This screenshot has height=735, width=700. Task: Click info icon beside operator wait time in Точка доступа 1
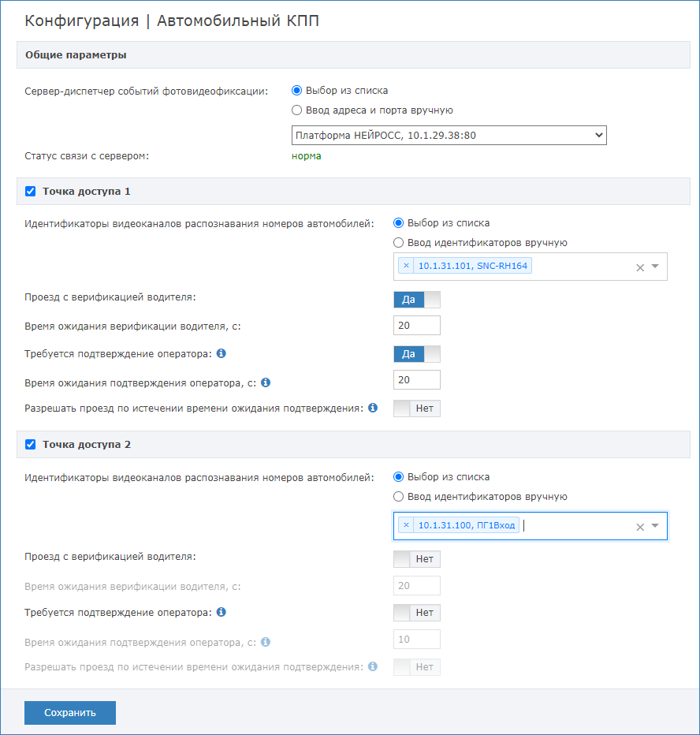click(x=266, y=382)
